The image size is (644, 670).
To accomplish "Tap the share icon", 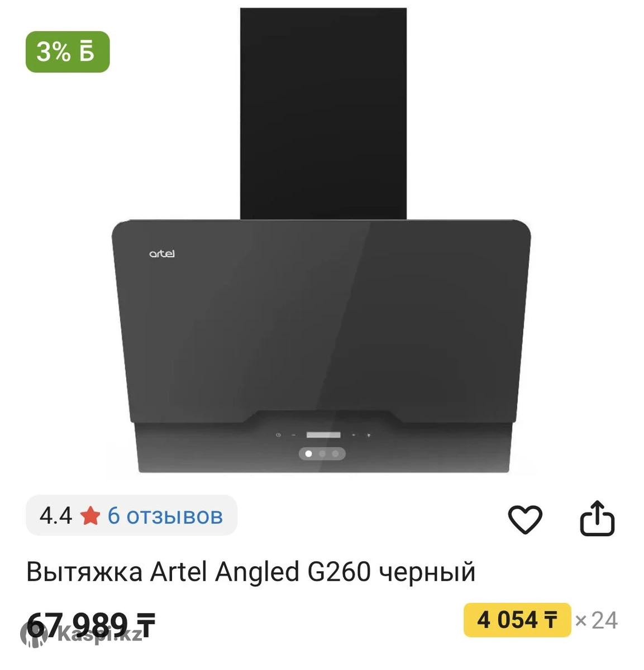I will coord(597,519).
